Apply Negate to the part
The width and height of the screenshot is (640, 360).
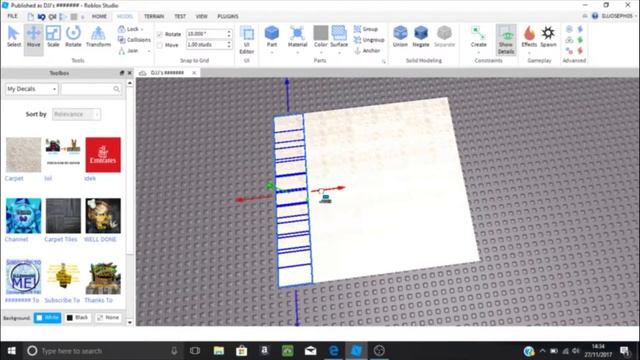pyautogui.click(x=420, y=37)
